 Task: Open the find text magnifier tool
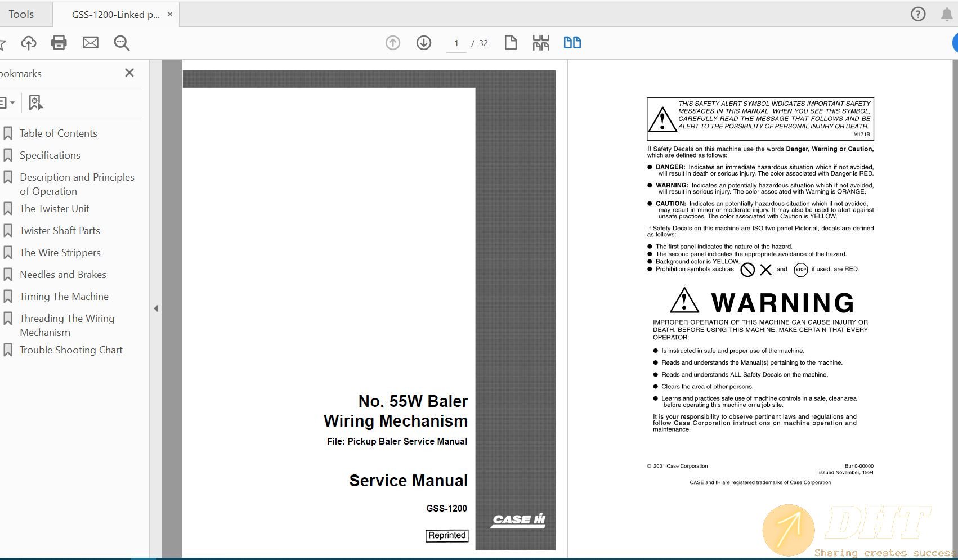coord(122,43)
